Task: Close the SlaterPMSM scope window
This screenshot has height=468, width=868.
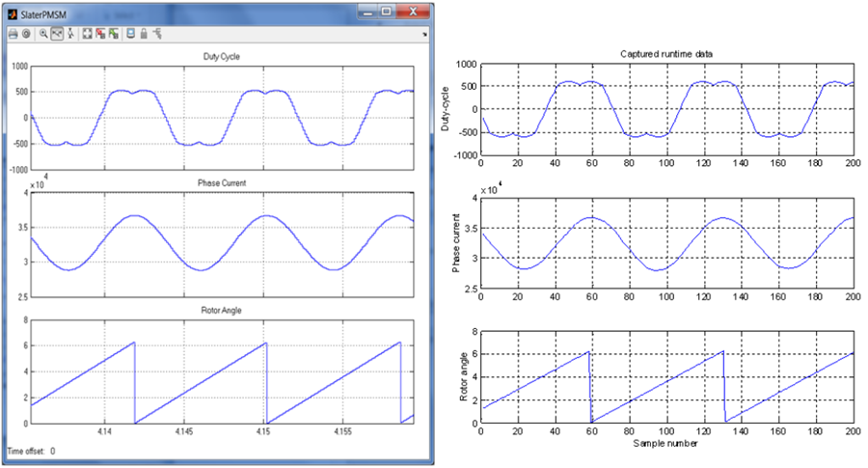Action: [x=413, y=13]
